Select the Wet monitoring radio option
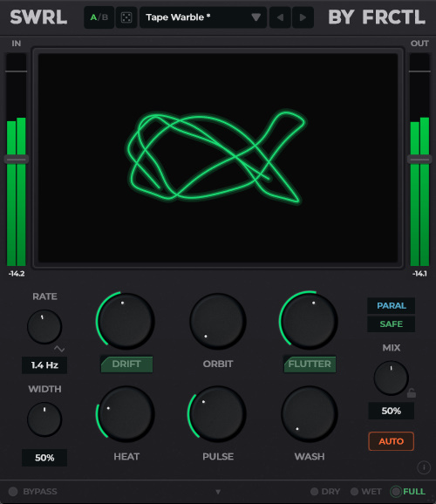This screenshot has height=504, width=436. (366, 492)
